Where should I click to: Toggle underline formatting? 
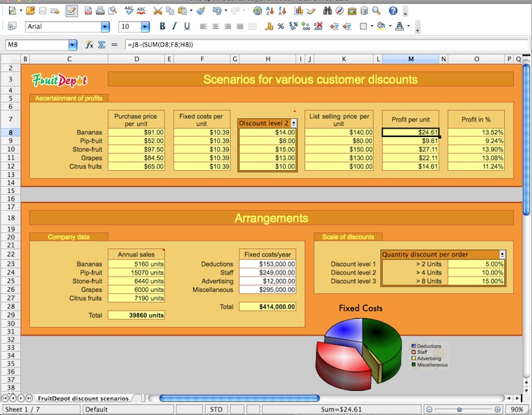pos(187,27)
